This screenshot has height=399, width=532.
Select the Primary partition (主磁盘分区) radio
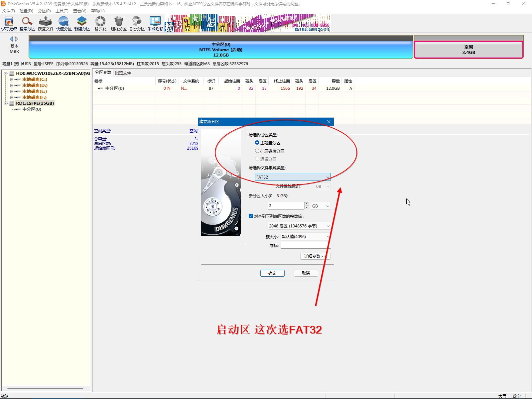tap(257, 143)
